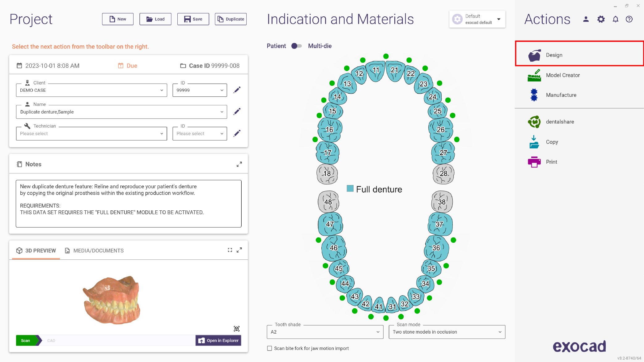Open the notifications bell
Screen dimensions: 644x362
616,19
